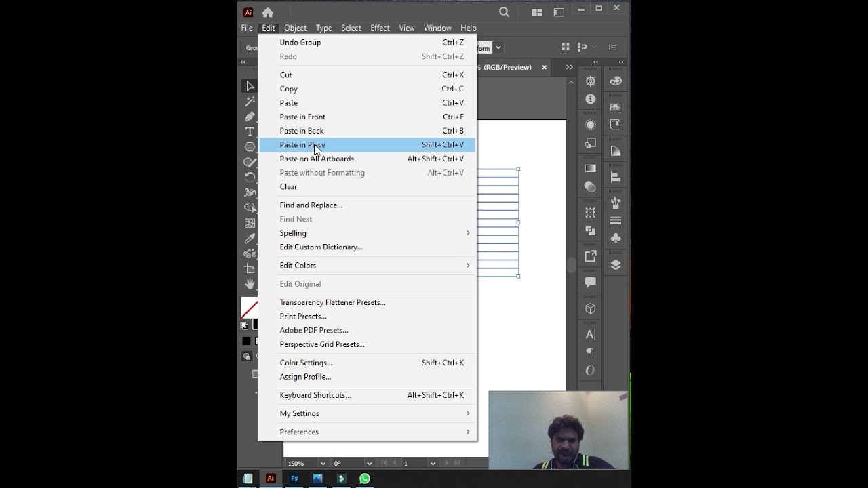Click the canvas vertical scrollbar thumb
Screen dimensions: 868x488
click(571, 265)
